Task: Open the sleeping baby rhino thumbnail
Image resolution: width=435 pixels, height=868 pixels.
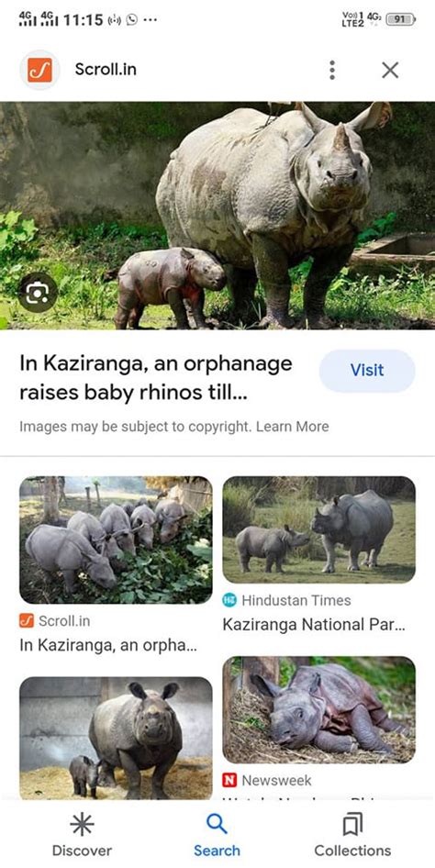Action: click(x=318, y=709)
